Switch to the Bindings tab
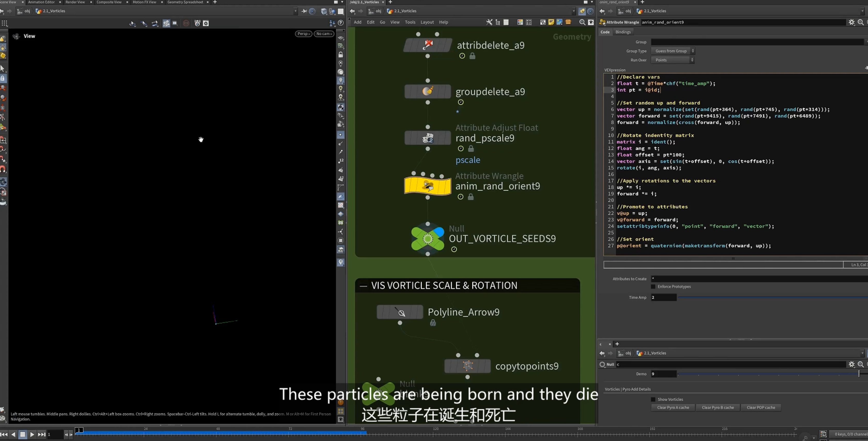 (623, 32)
